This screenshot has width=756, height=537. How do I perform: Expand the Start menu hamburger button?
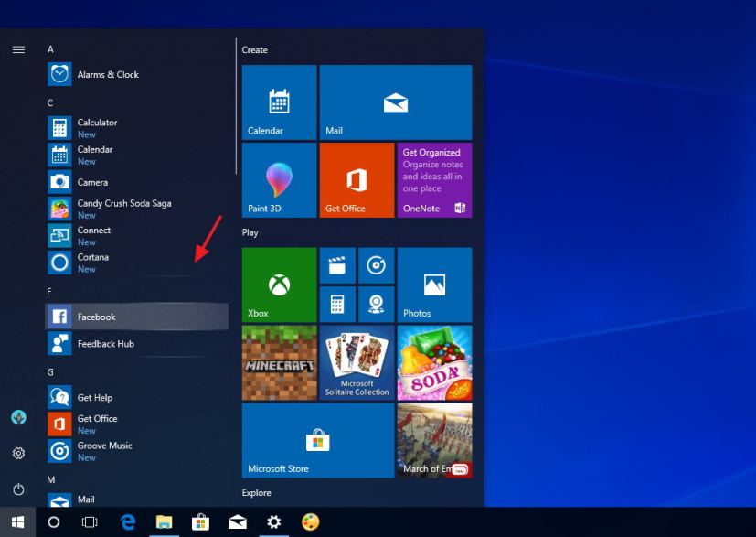[18, 49]
